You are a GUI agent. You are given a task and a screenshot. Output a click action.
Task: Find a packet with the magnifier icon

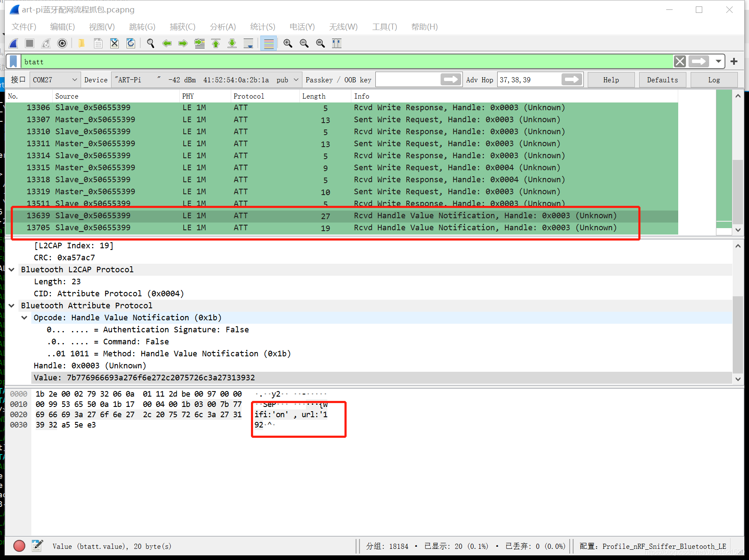[x=151, y=43]
